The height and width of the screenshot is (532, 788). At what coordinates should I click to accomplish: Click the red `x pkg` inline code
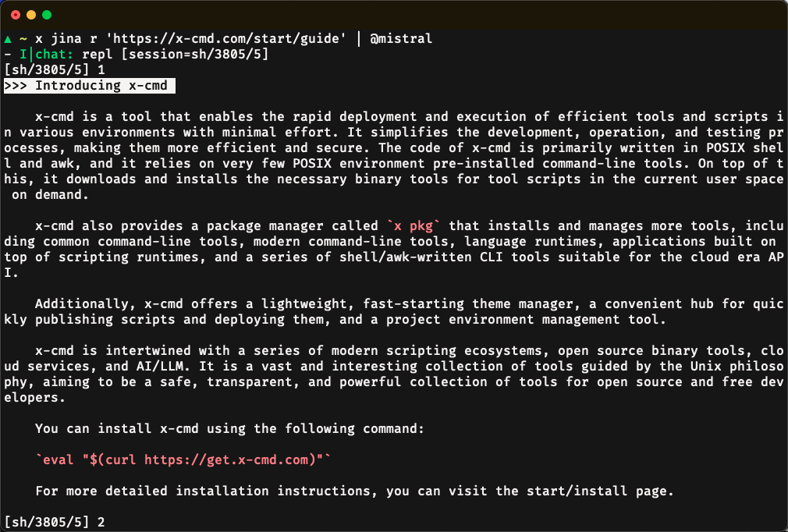(417, 225)
